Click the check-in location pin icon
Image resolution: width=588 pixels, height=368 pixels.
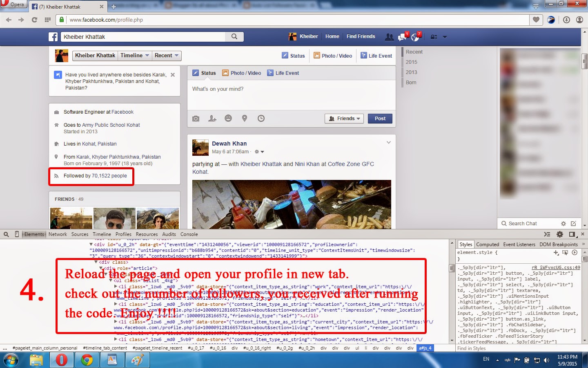[244, 119]
